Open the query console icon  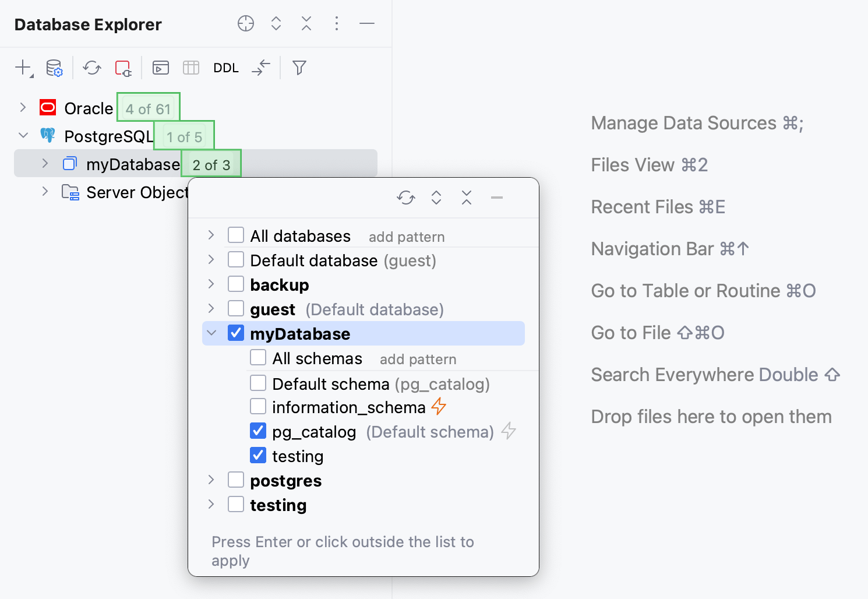(x=161, y=68)
